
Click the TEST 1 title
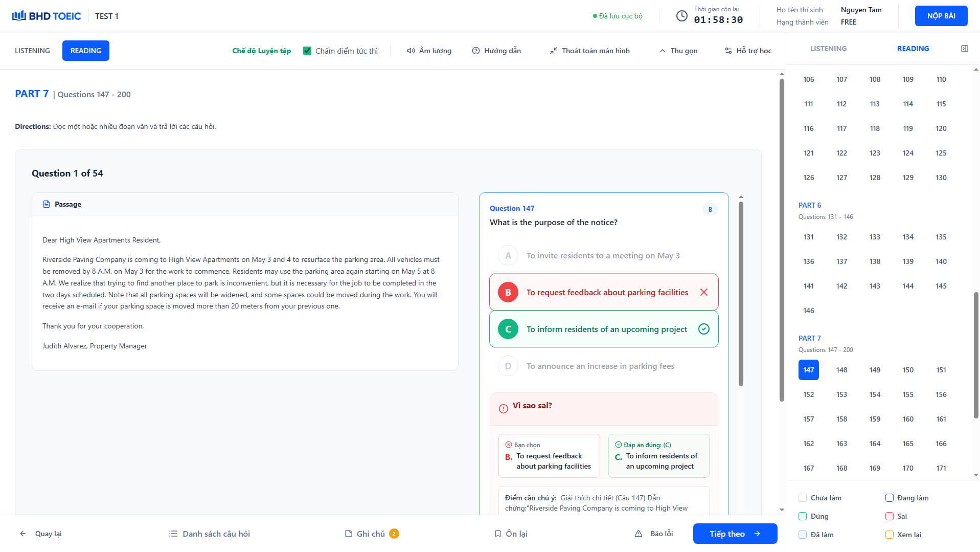click(x=106, y=16)
